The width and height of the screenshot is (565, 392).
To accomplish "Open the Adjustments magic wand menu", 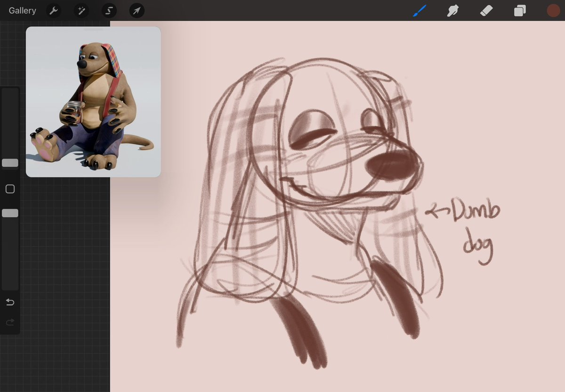I will click(81, 10).
